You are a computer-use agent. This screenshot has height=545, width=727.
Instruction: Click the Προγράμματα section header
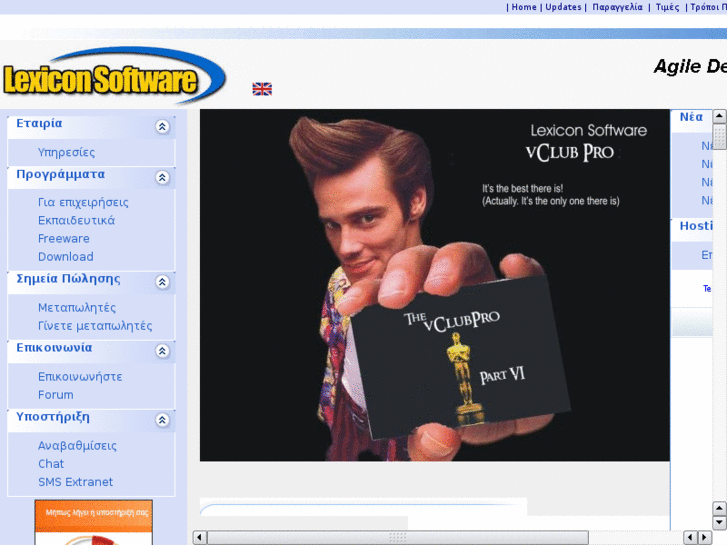pyautogui.click(x=91, y=177)
